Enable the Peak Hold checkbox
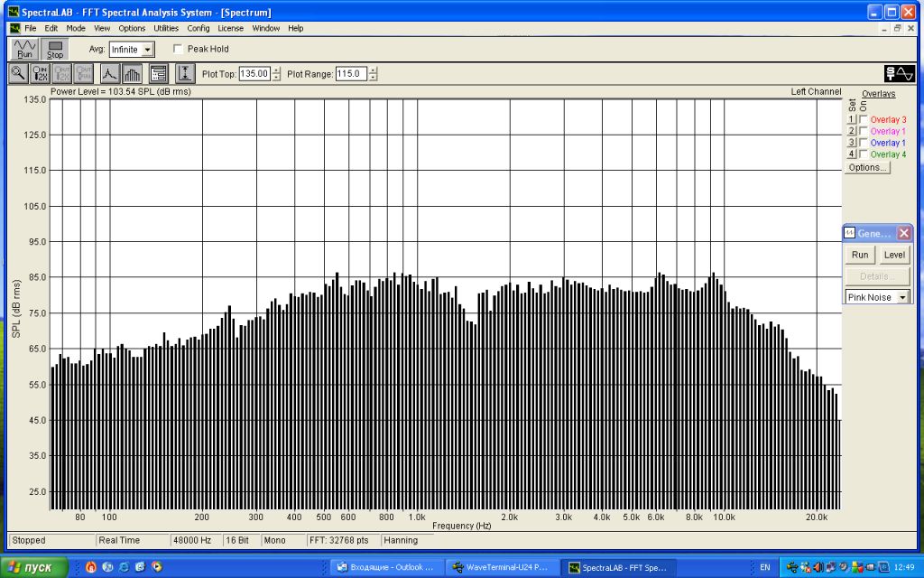 click(178, 49)
